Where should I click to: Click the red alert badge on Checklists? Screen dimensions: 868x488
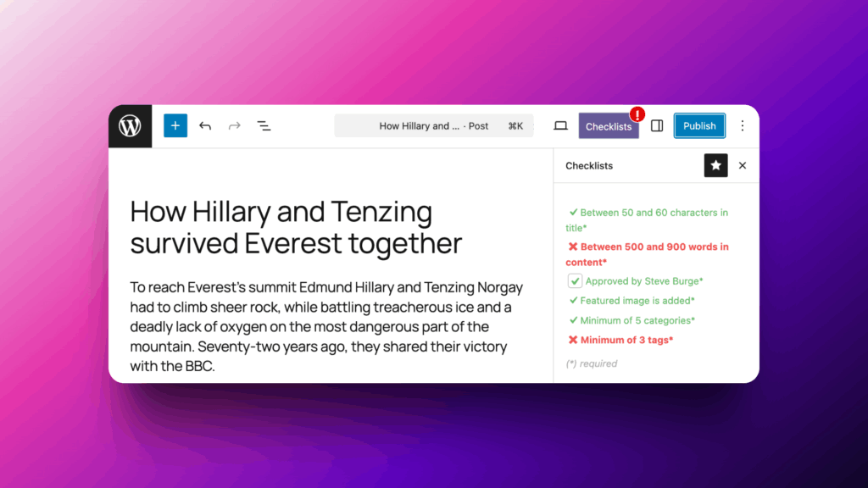tap(637, 114)
